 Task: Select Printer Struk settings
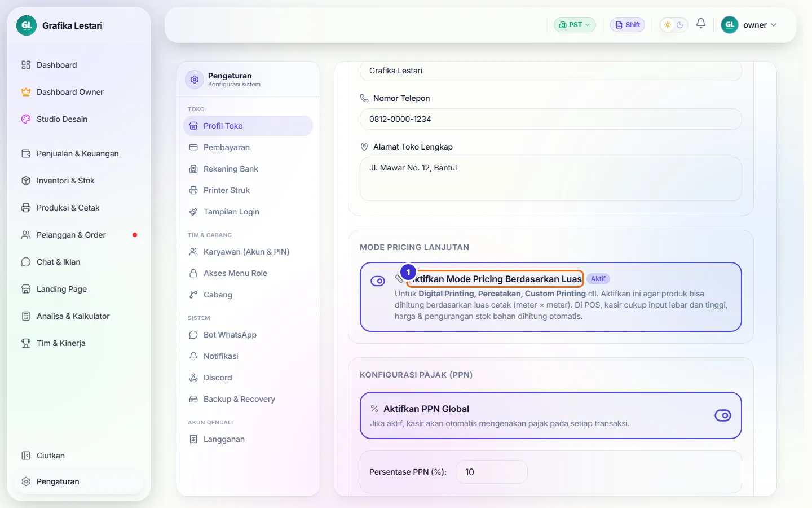(x=248, y=190)
